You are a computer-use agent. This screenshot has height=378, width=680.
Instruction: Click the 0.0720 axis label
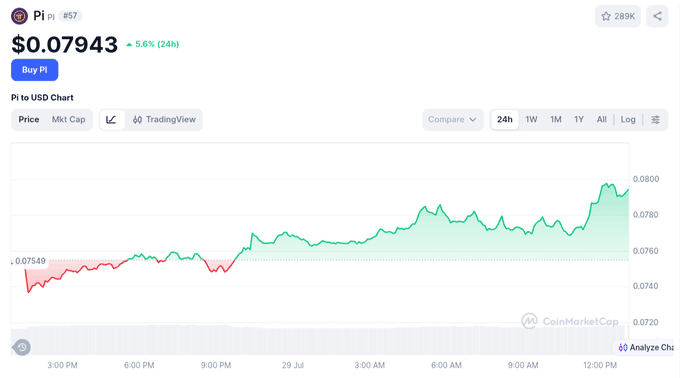pos(646,323)
